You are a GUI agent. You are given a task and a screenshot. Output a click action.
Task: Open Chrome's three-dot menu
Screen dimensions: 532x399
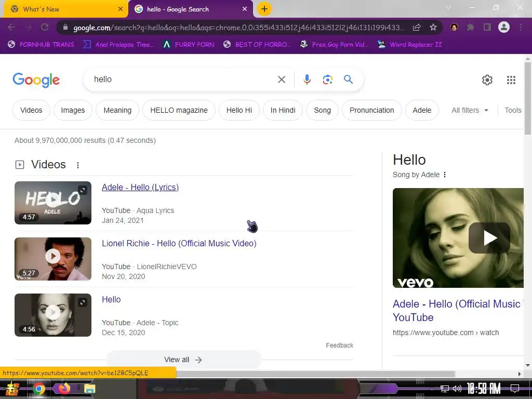click(521, 27)
